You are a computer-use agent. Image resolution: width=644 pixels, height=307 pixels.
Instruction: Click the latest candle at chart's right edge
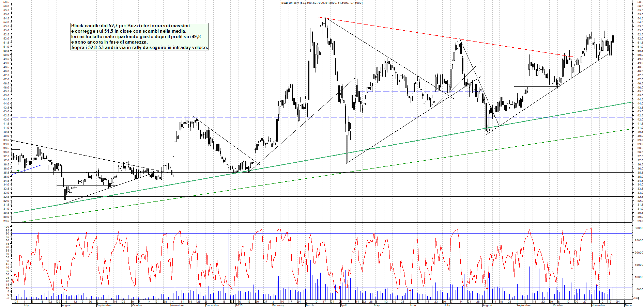click(613, 38)
